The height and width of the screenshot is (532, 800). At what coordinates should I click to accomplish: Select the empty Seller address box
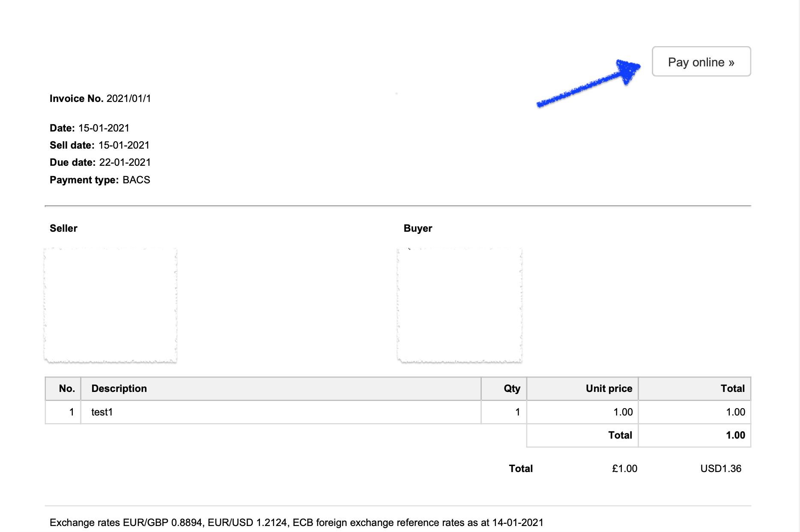click(x=110, y=304)
